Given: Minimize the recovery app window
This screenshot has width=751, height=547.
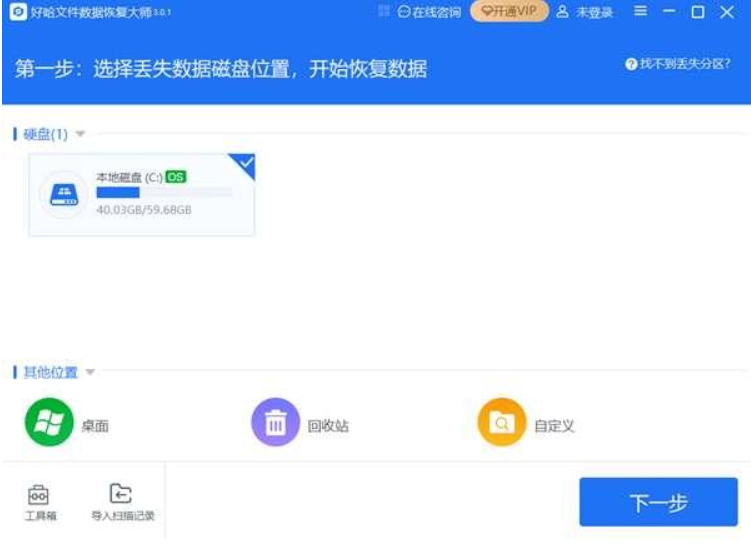Looking at the screenshot, I should (669, 11).
